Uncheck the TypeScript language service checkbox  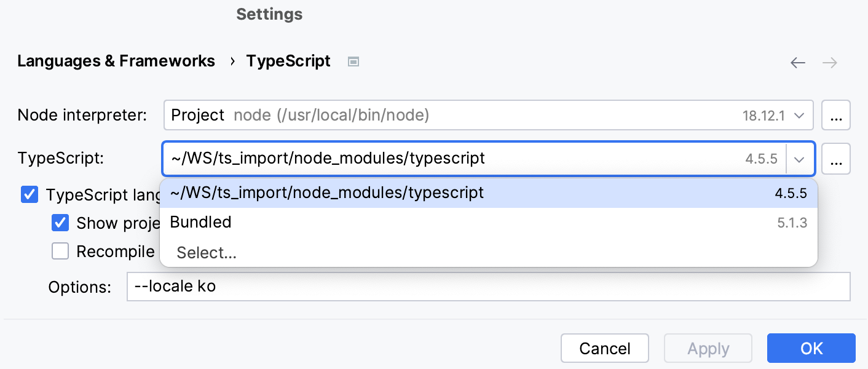tap(29, 194)
